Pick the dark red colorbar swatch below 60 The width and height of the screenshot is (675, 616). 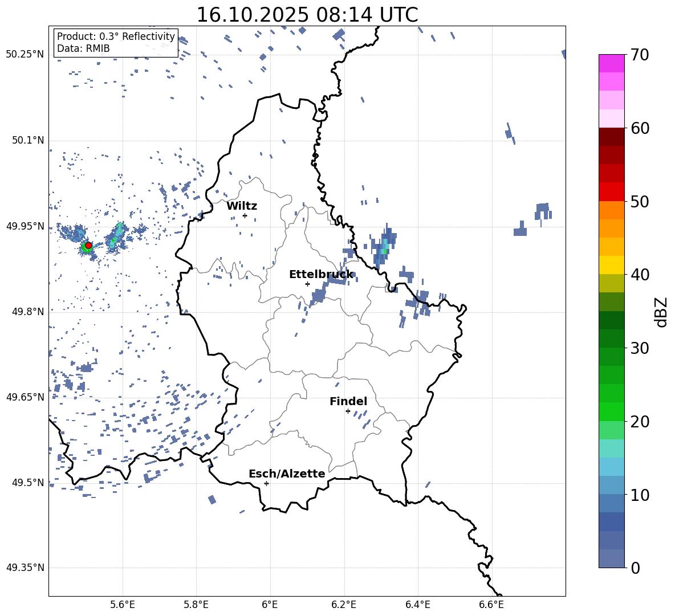pyautogui.click(x=612, y=137)
